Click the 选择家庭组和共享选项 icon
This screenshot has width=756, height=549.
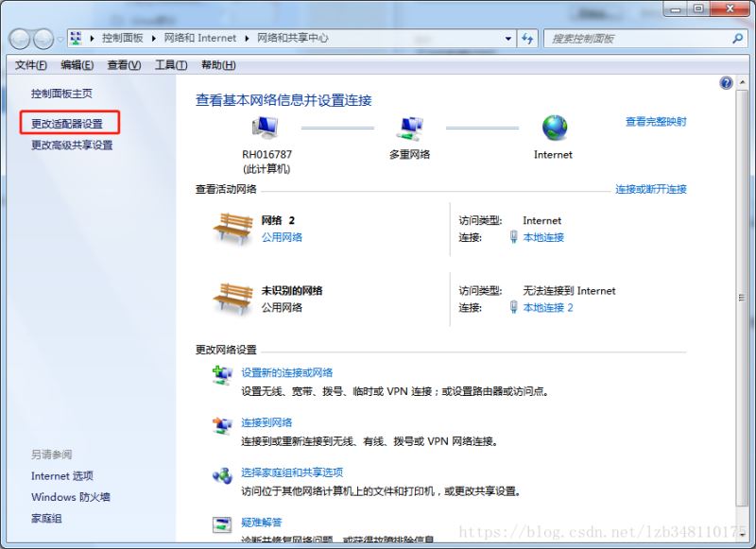click(222, 474)
